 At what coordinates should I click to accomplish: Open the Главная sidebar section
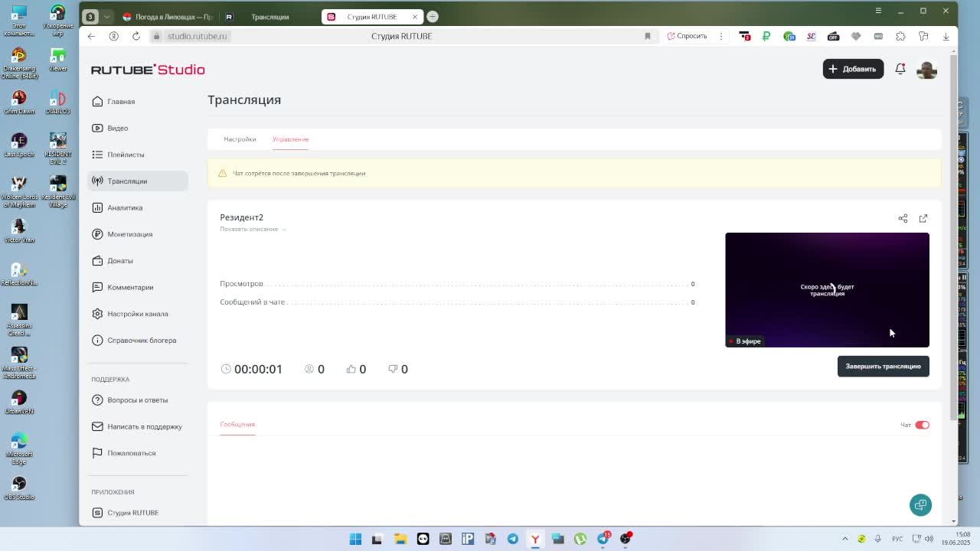tap(137, 101)
